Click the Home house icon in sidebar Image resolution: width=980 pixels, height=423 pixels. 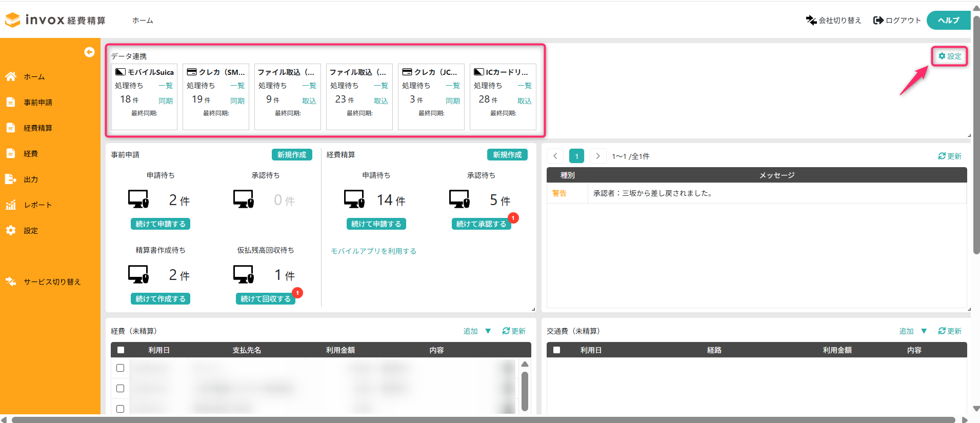11,76
